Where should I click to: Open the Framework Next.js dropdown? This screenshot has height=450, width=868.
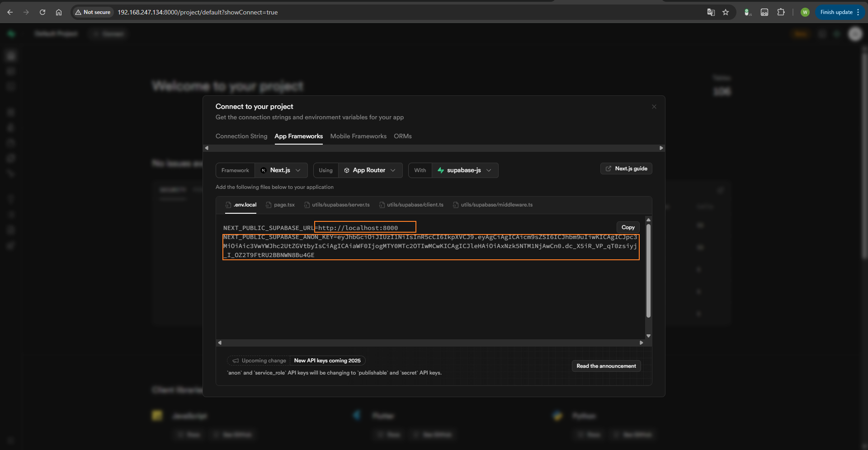pos(281,170)
